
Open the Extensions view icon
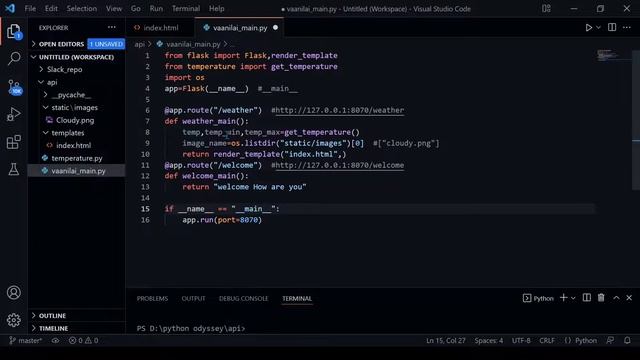click(x=14, y=142)
